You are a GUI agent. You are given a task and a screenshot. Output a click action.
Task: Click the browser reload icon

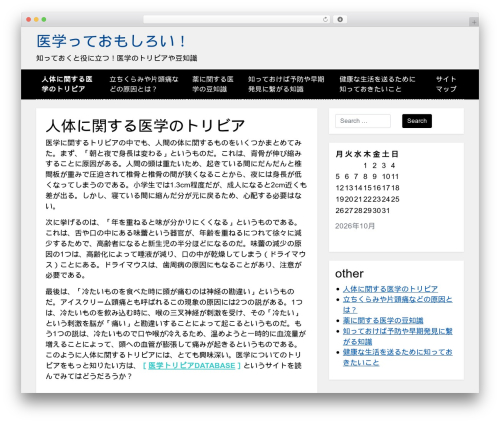point(325,19)
